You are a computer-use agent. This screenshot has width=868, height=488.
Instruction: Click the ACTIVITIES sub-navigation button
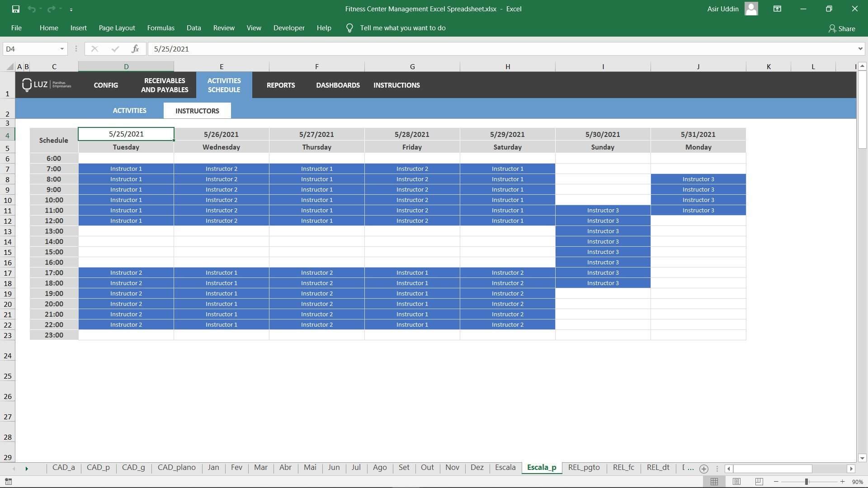pos(129,111)
